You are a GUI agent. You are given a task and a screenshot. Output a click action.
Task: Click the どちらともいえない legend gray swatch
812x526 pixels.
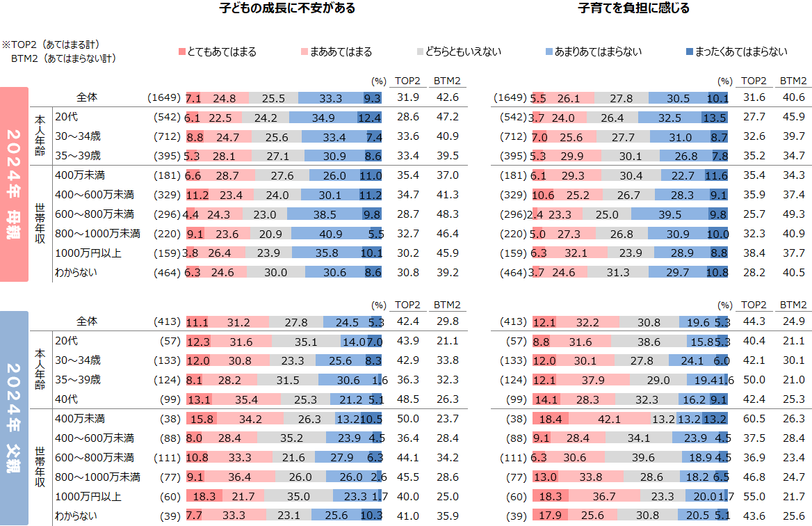pyautogui.click(x=420, y=52)
